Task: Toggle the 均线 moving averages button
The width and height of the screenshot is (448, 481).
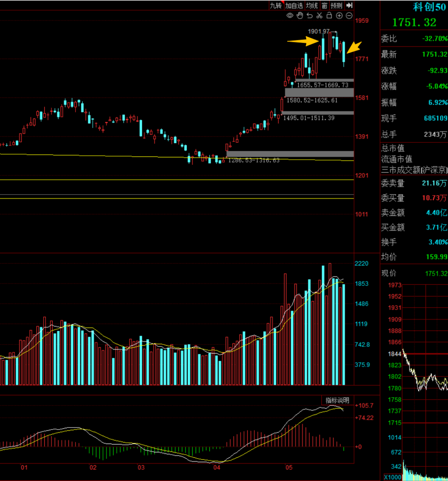Action: coord(312,5)
